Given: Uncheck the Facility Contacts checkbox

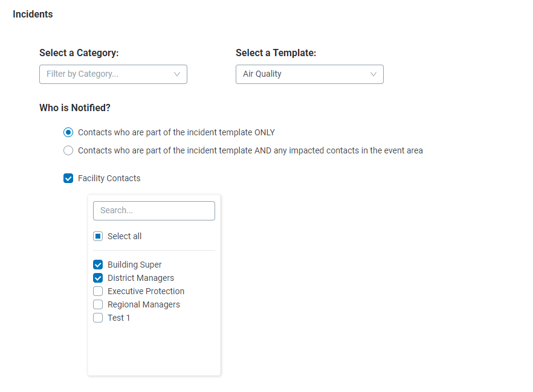Looking at the screenshot, I should pos(68,178).
